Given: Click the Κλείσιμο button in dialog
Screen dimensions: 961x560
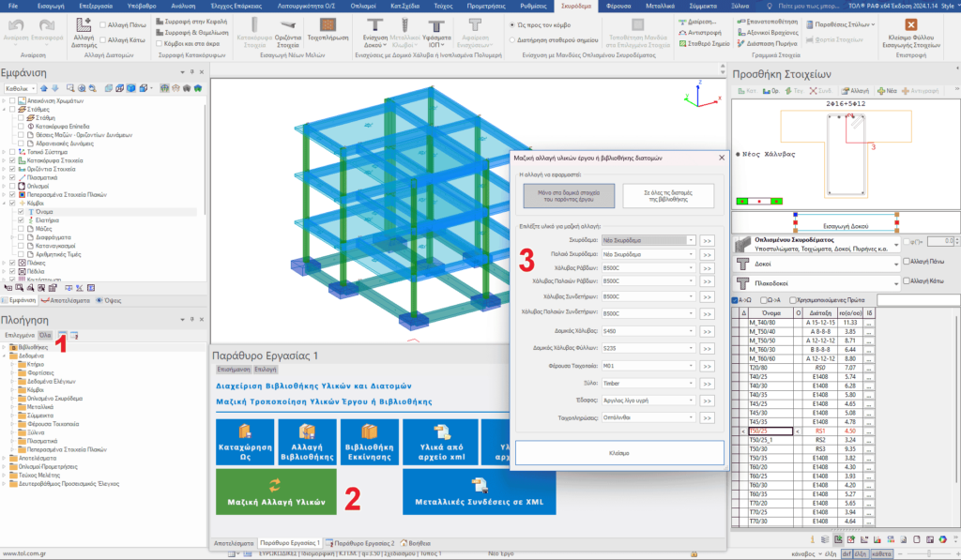Looking at the screenshot, I should [619, 452].
